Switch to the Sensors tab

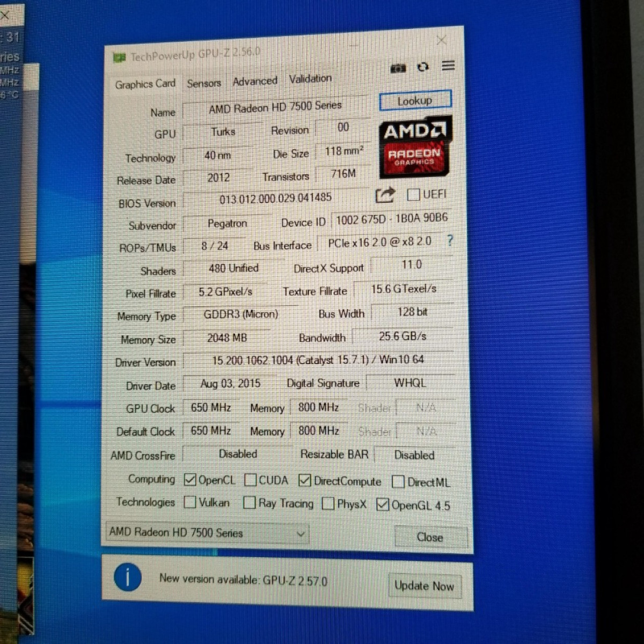click(x=204, y=83)
